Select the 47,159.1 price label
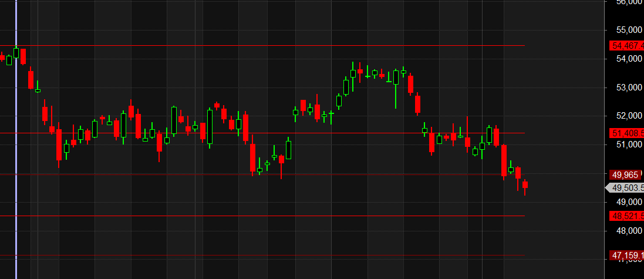 click(x=627, y=256)
